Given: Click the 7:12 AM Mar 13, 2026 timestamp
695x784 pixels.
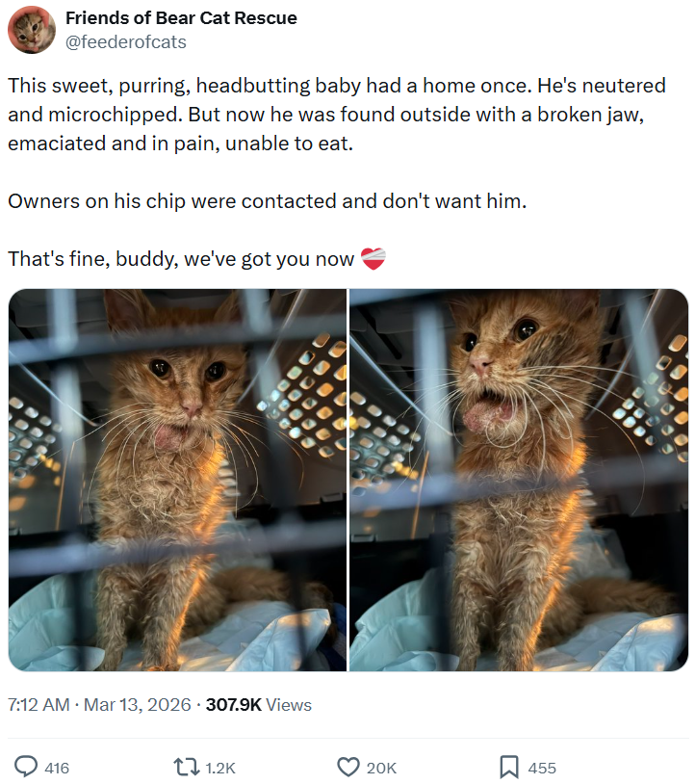Looking at the screenshot, I should (x=99, y=704).
